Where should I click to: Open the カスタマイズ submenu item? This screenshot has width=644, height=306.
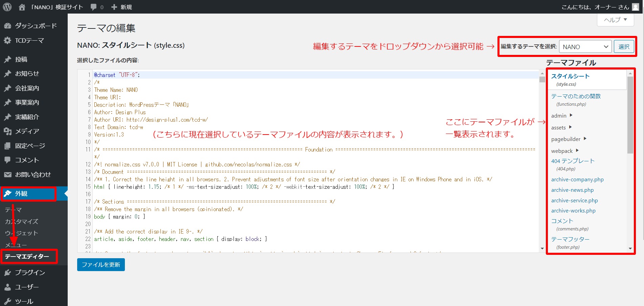click(x=22, y=221)
